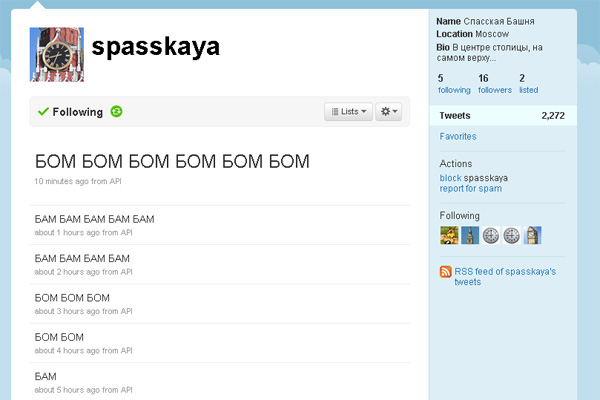The width and height of the screenshot is (600, 400).
Task: Select the latest tweet with six БОМ
Action: click(172, 161)
